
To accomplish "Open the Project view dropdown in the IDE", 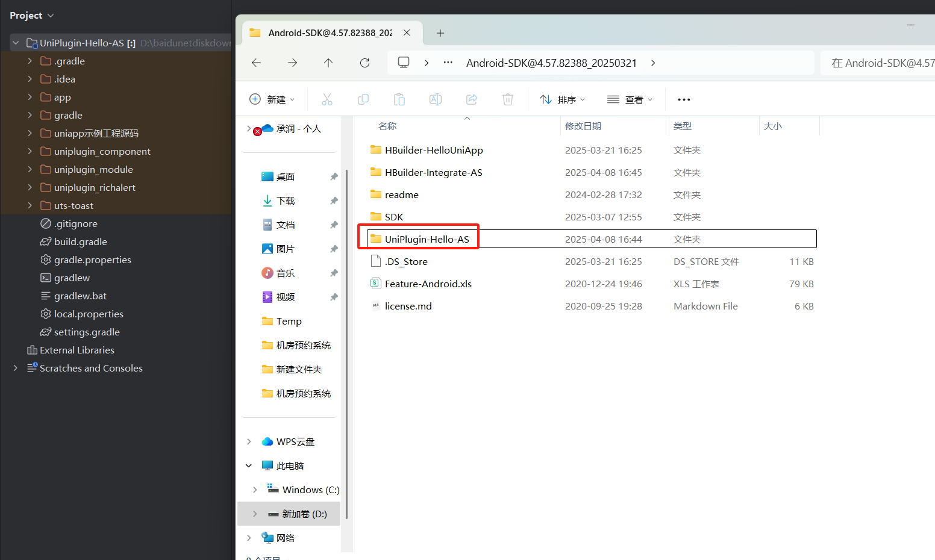I will pos(32,16).
